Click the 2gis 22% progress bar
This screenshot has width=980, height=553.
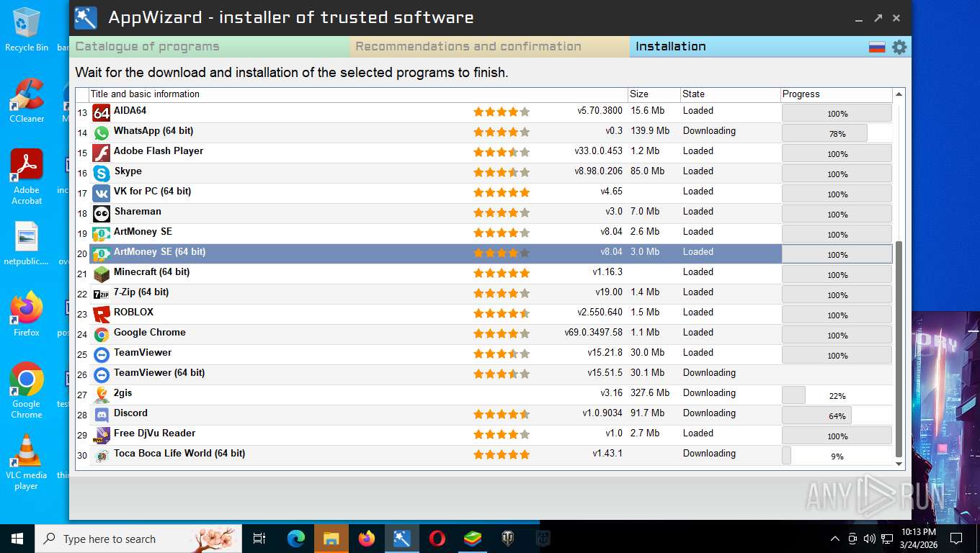[837, 395]
